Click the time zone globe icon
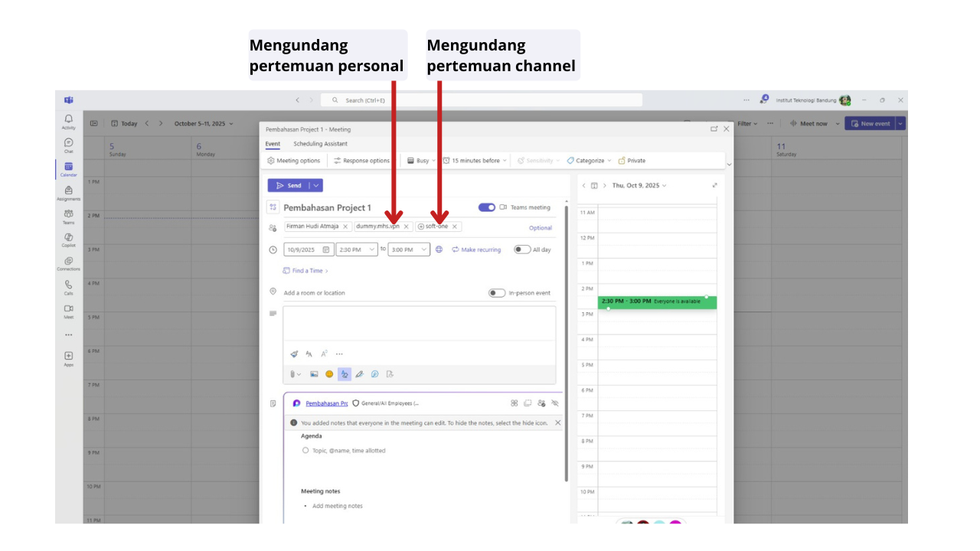 click(x=439, y=249)
